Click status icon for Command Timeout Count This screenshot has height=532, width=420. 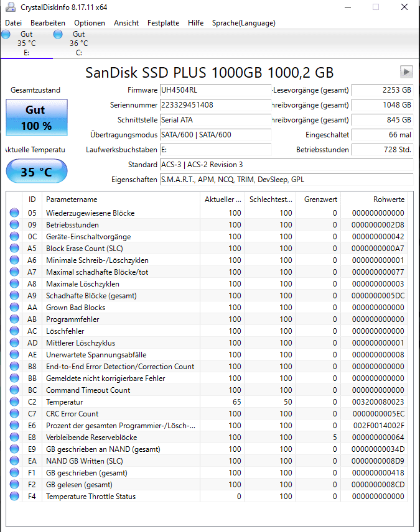pyautogui.click(x=14, y=390)
